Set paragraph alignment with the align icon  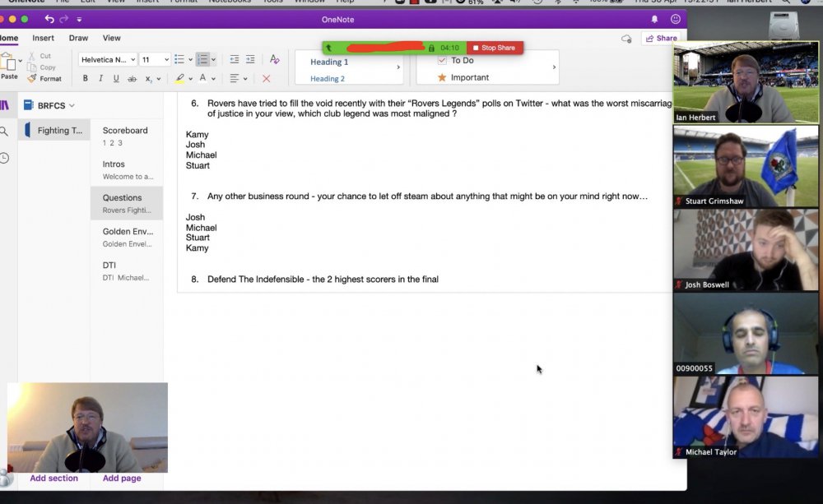[x=234, y=79]
